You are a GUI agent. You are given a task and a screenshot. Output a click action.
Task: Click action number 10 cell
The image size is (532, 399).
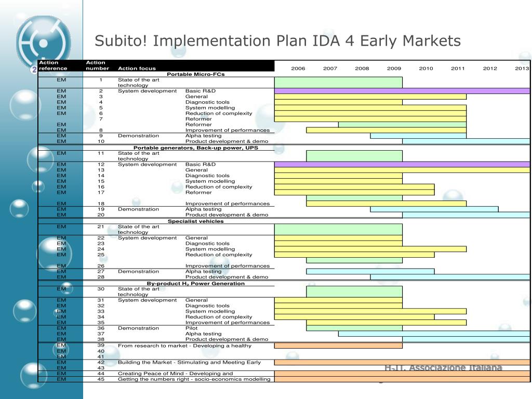101,141
